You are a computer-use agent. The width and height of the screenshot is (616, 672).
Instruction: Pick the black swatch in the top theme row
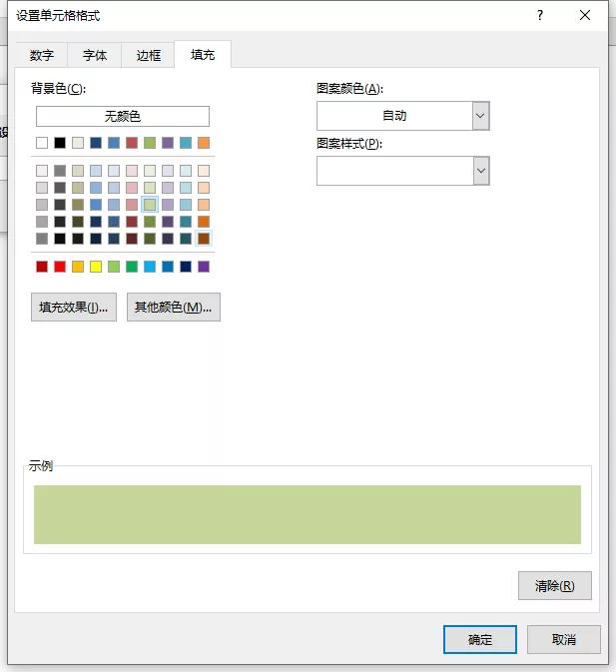pyautogui.click(x=60, y=143)
